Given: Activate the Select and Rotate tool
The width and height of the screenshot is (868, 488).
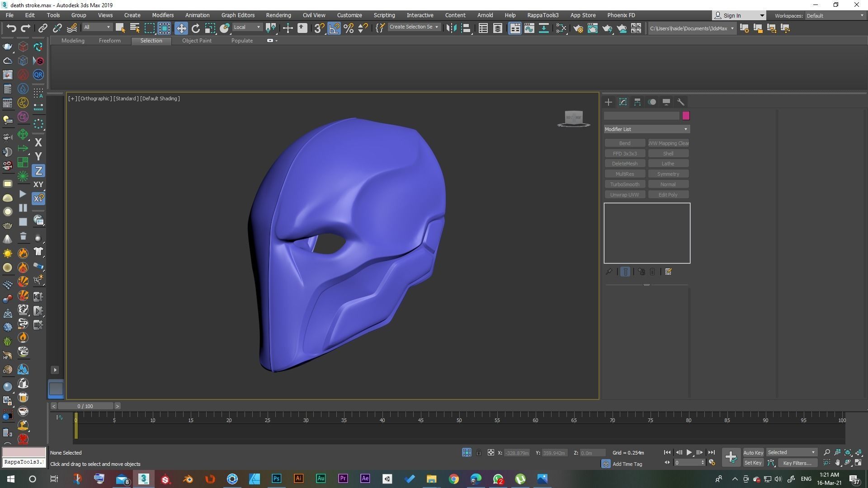Looking at the screenshot, I should (x=196, y=28).
